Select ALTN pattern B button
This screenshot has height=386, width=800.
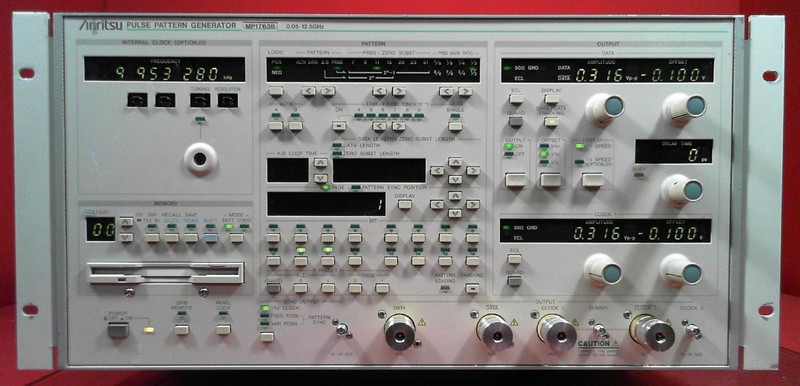[295, 125]
